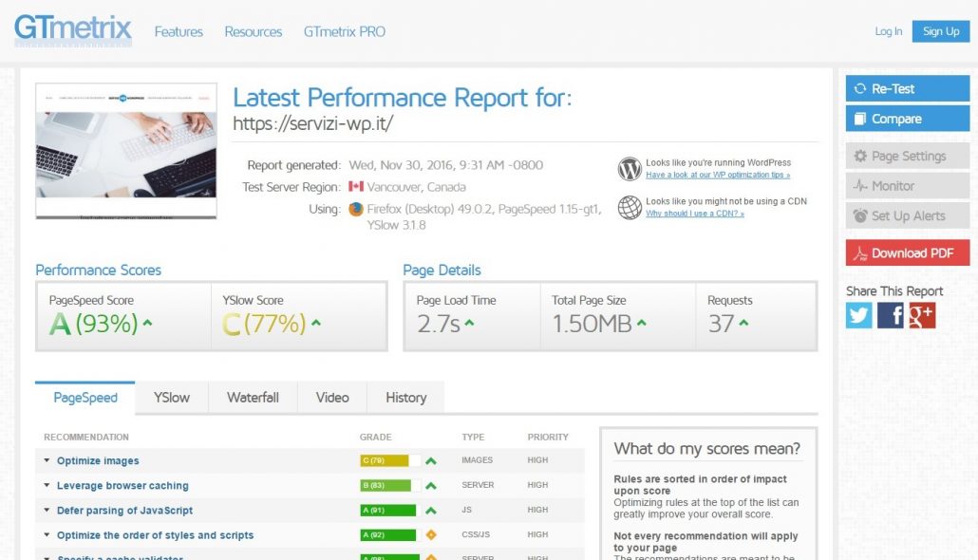Sort by the GRADE column header
Screen dimensions: 978x560
[375, 438]
